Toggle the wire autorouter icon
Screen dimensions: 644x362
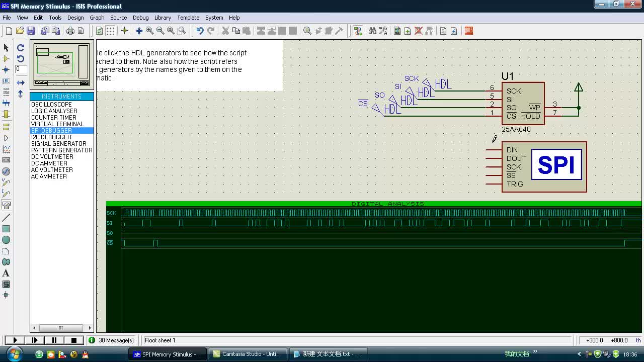[358, 31]
